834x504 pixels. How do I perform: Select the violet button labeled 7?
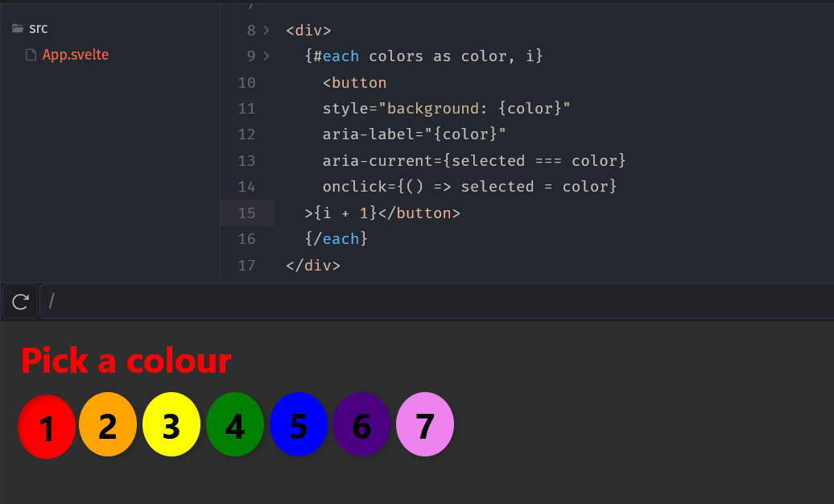[x=425, y=424]
